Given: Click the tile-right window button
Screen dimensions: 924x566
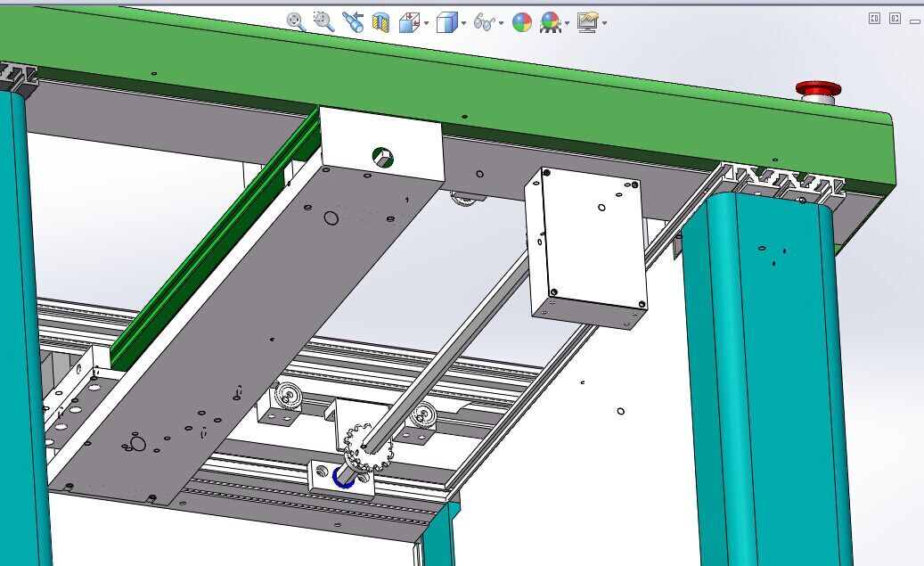Looking at the screenshot, I should point(895,19).
